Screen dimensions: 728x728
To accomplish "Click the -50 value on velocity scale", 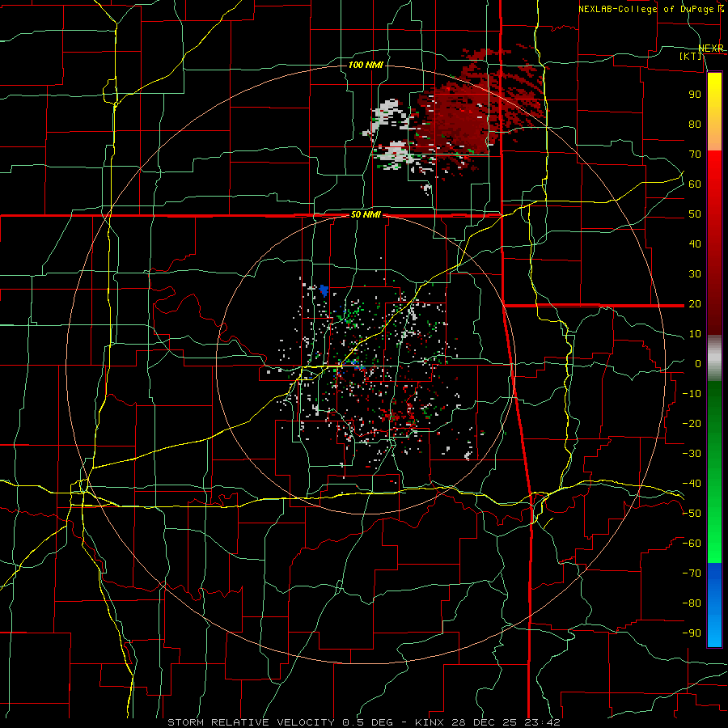I will click(692, 514).
